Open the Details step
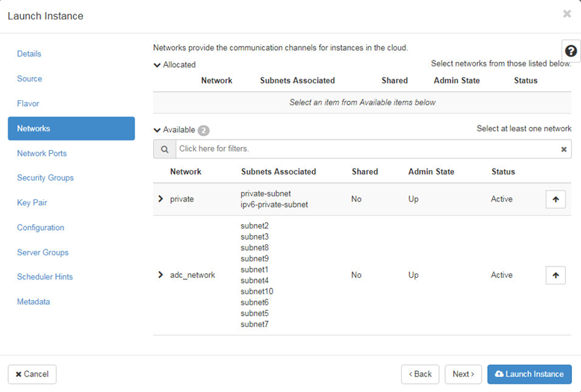 (x=29, y=54)
